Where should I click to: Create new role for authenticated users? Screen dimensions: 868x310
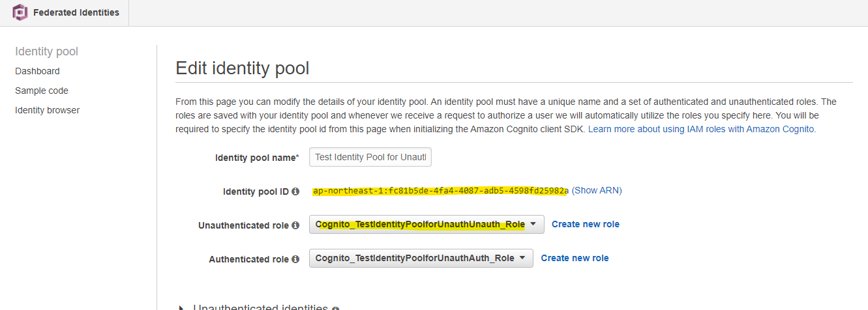point(575,258)
